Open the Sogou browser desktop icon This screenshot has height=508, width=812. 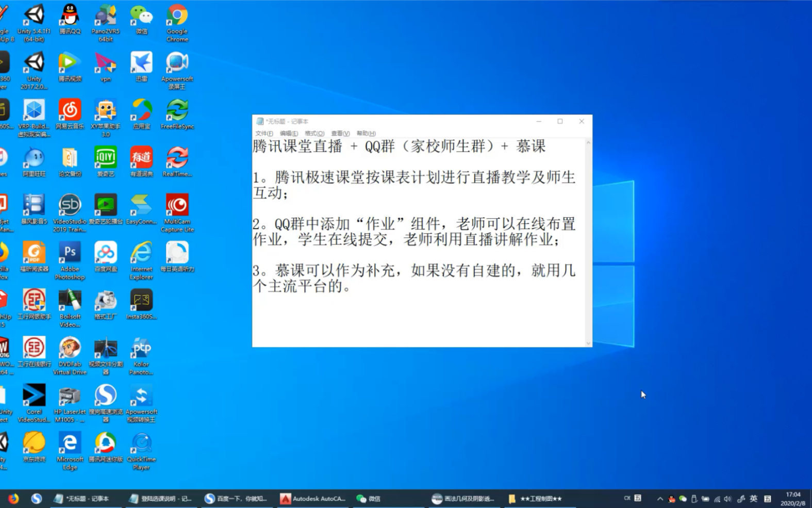(x=106, y=403)
